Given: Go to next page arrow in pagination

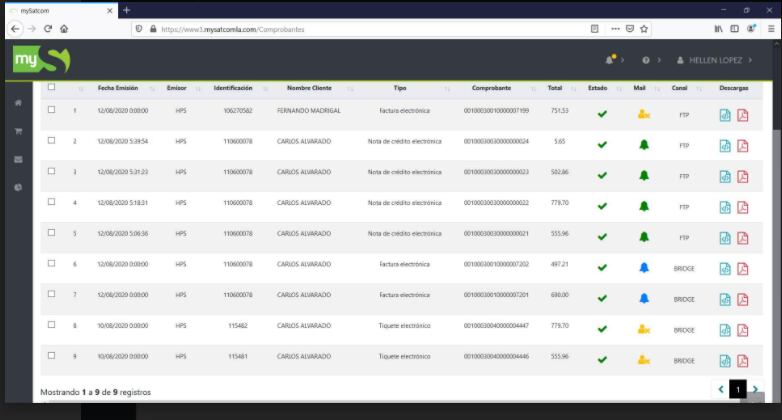Looking at the screenshot, I should (x=756, y=390).
